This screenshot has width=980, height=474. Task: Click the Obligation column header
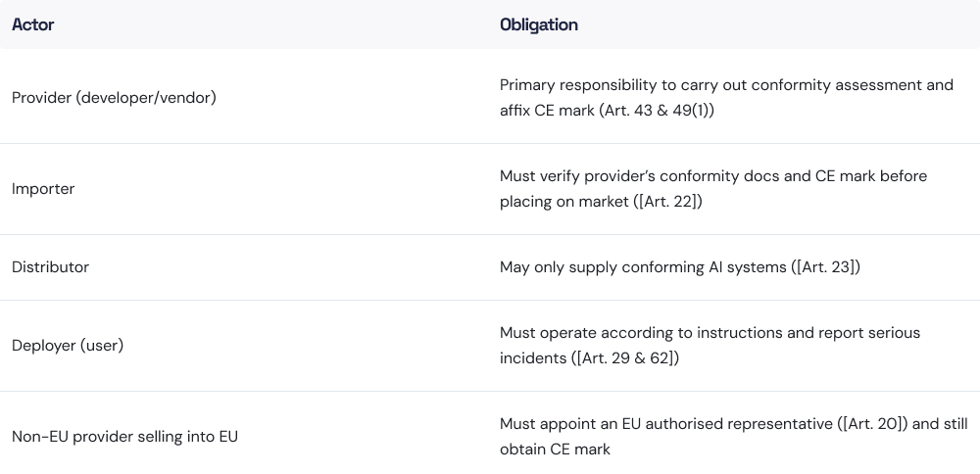pos(538,24)
